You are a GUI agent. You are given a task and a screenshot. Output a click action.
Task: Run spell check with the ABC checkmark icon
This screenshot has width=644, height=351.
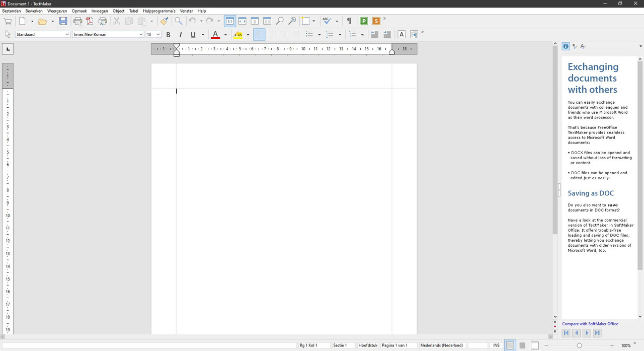pyautogui.click(x=327, y=21)
